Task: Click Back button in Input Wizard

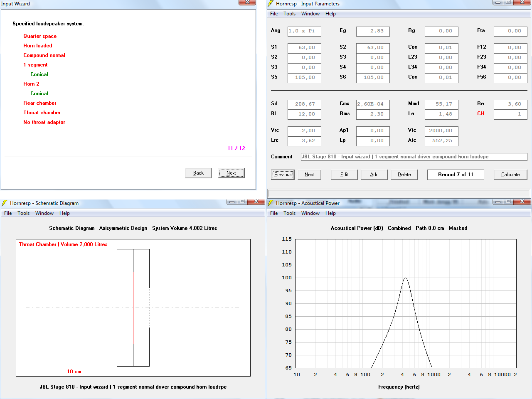Action: (x=198, y=173)
